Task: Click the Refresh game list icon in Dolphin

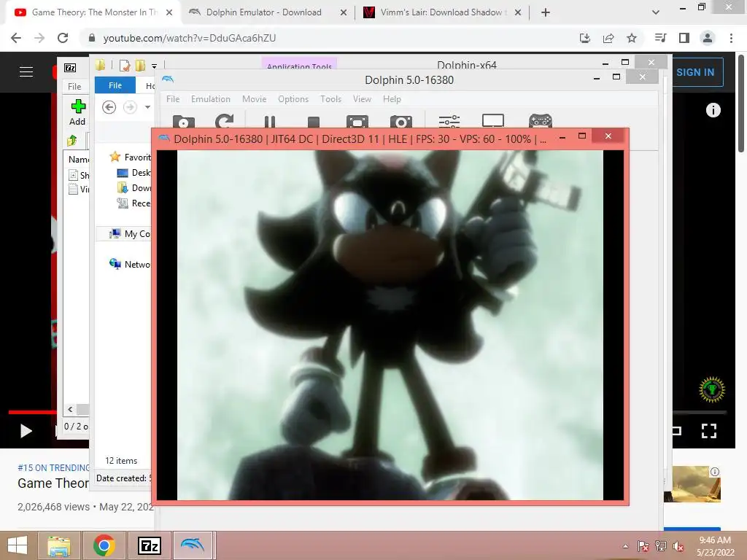Action: click(x=225, y=121)
